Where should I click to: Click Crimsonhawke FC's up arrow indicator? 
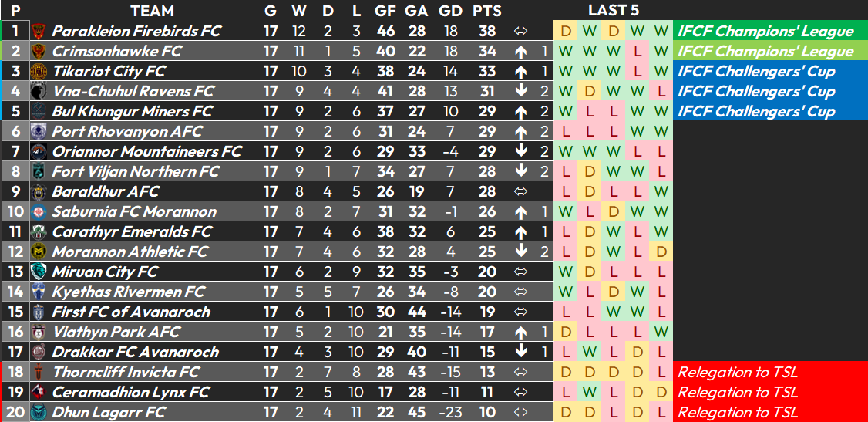[520, 52]
